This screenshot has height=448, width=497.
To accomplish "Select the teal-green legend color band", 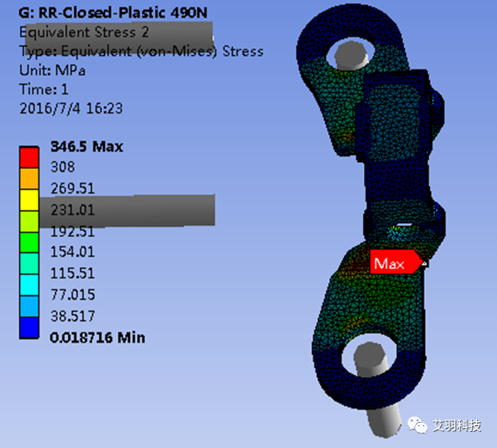I will coord(29,264).
